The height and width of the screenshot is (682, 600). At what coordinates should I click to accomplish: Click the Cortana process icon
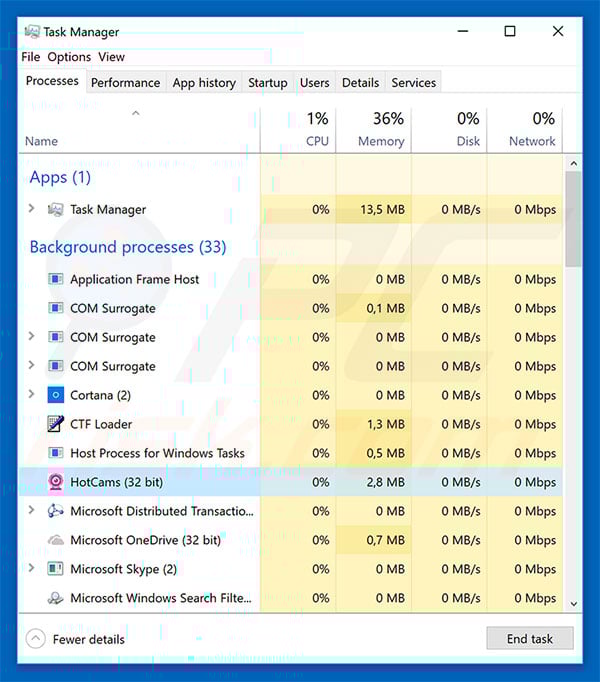(55, 395)
